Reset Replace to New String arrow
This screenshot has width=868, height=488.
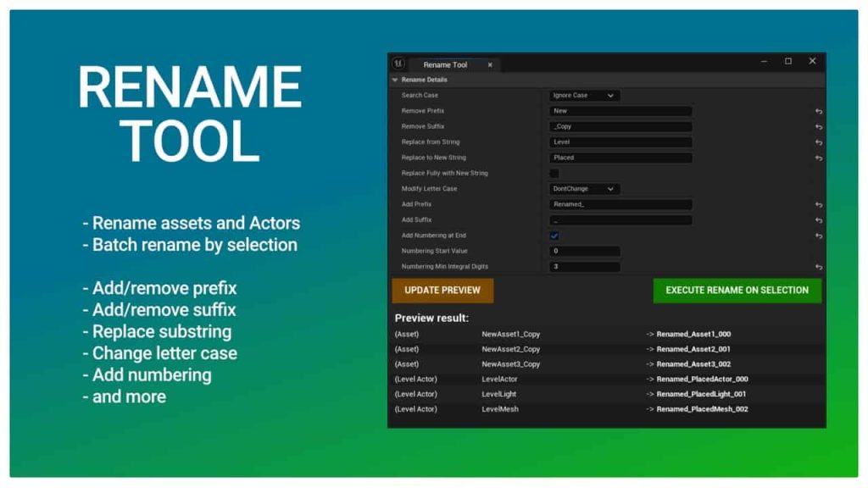(819, 158)
